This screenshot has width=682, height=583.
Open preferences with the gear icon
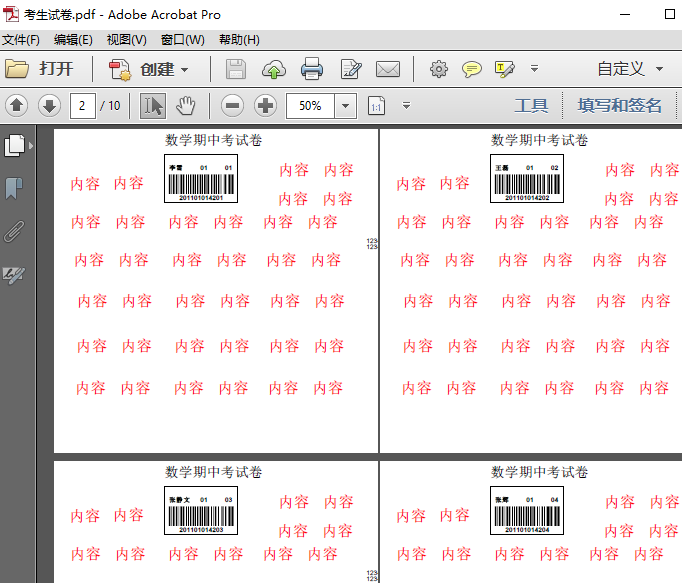pos(438,69)
